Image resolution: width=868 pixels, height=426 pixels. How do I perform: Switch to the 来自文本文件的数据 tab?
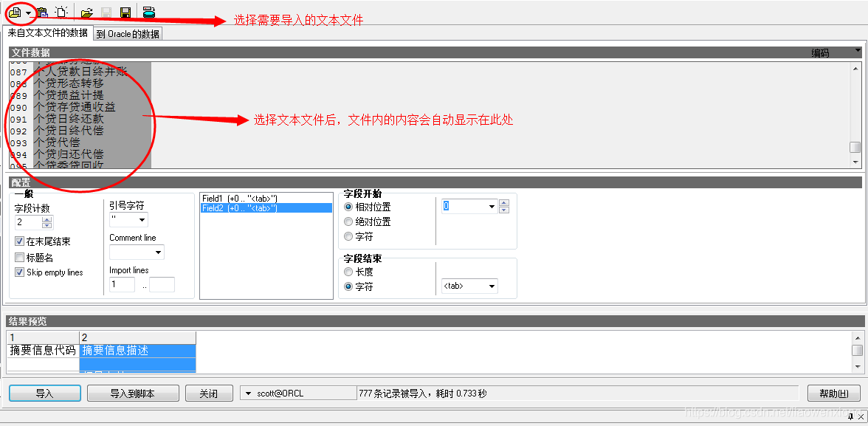pyautogui.click(x=49, y=33)
